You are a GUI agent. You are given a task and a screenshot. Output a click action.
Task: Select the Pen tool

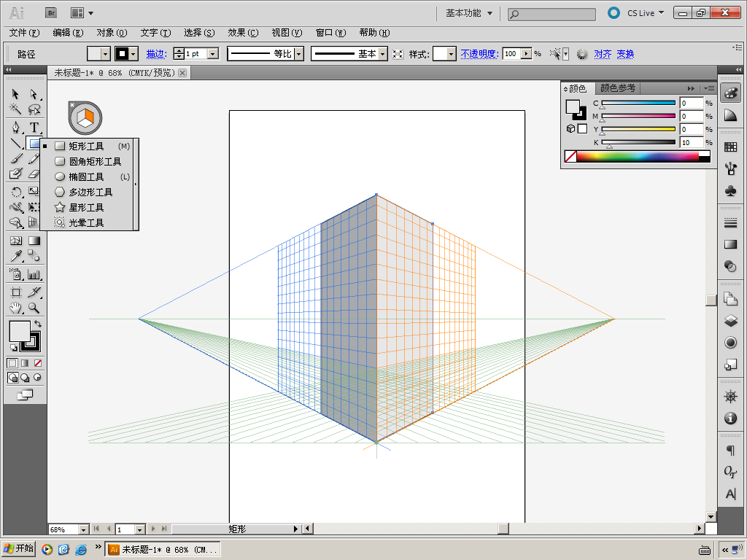pyautogui.click(x=15, y=128)
